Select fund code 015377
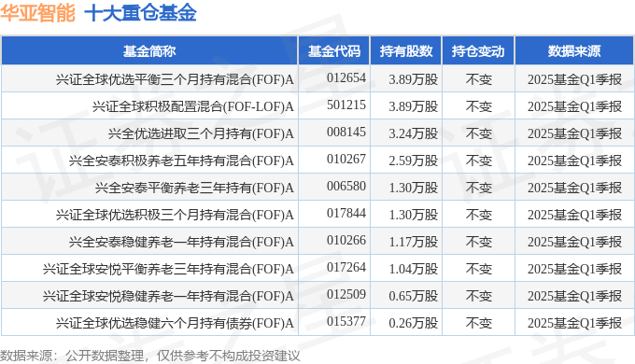The image size is (635, 364). 346,321
